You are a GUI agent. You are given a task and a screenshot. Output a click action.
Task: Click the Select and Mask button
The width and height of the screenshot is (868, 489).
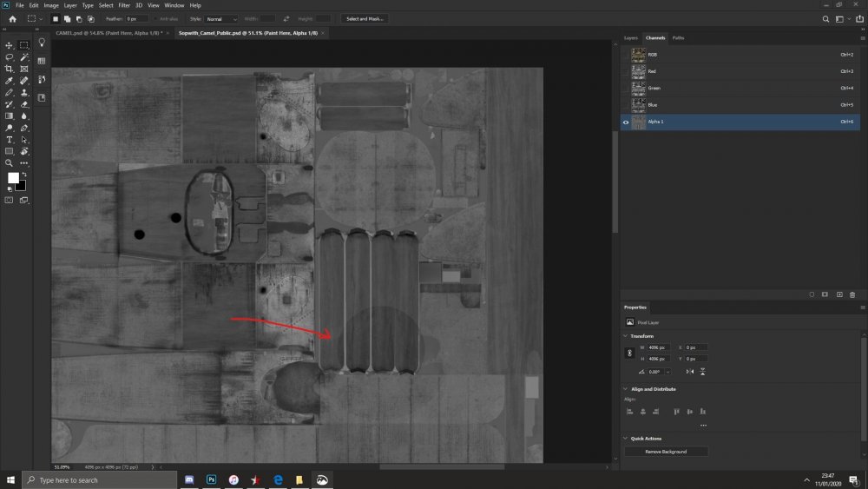(x=365, y=18)
